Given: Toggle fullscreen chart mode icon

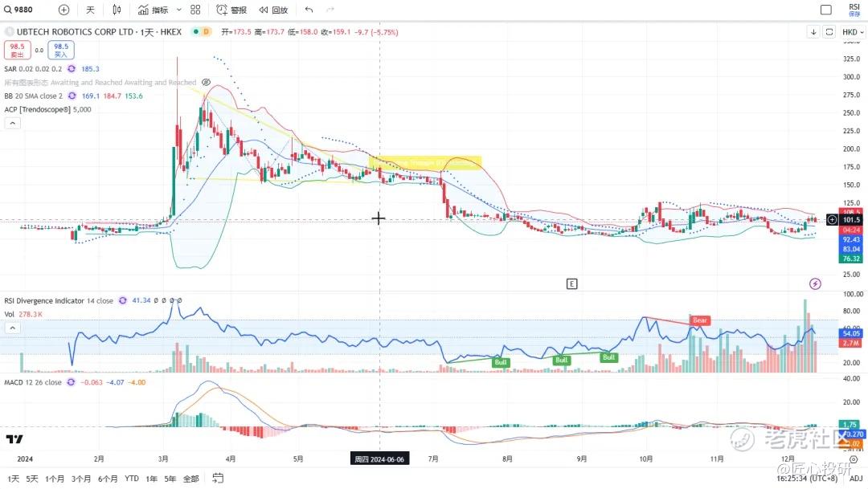Looking at the screenshot, I should (829, 32).
